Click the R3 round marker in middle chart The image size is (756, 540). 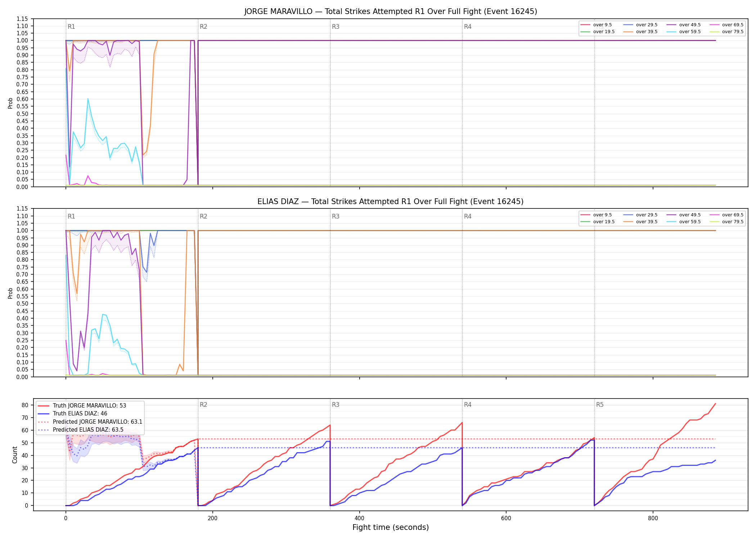coord(336,216)
